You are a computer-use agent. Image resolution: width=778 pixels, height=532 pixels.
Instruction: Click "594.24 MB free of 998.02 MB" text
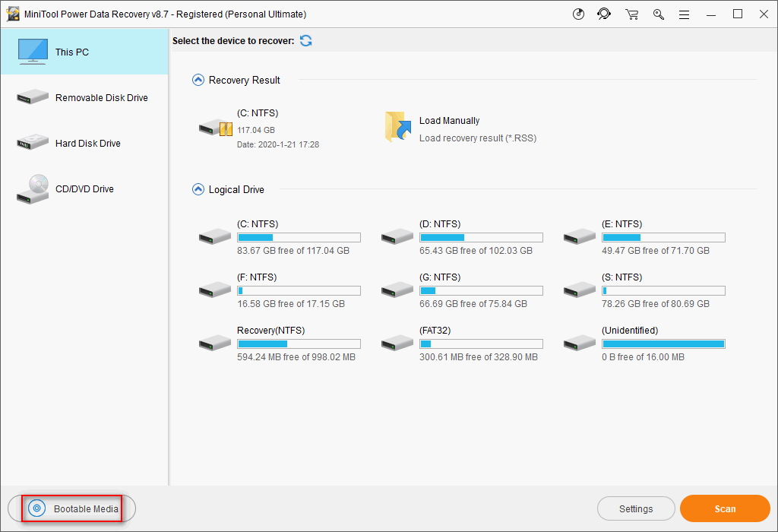click(296, 356)
